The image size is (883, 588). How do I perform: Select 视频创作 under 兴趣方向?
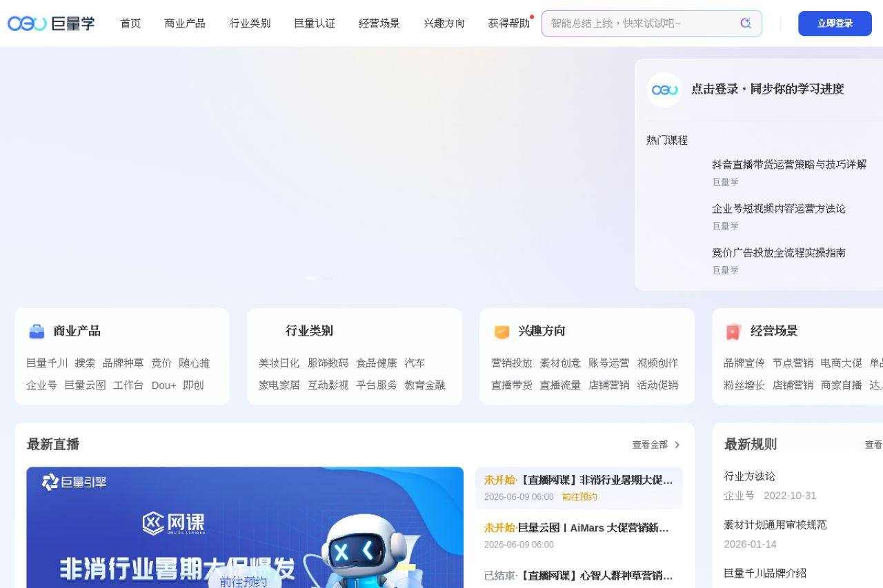tap(657, 363)
